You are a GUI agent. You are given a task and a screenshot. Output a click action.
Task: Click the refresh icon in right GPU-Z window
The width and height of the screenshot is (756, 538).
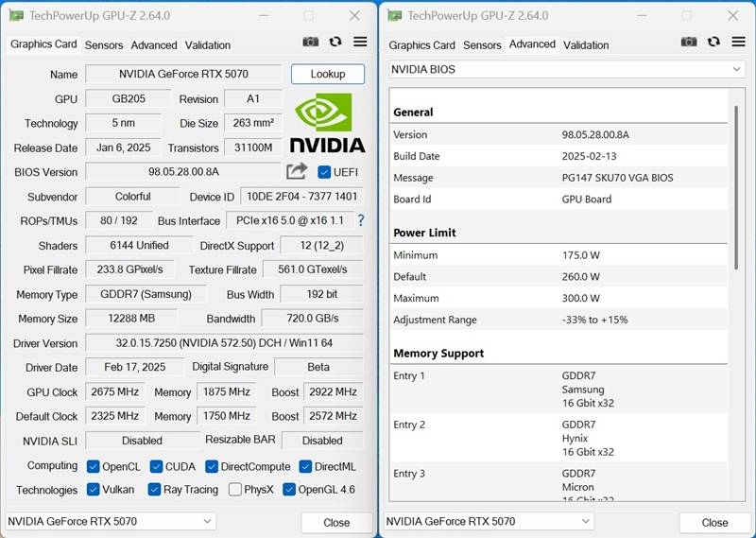click(x=713, y=42)
